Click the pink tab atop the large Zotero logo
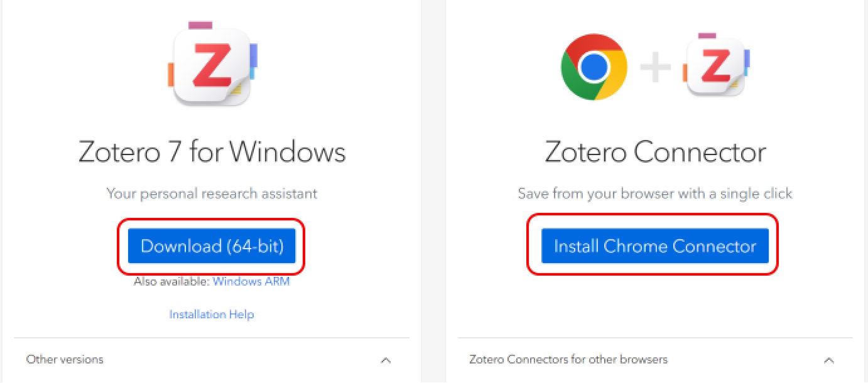868x383 pixels. coord(200,26)
